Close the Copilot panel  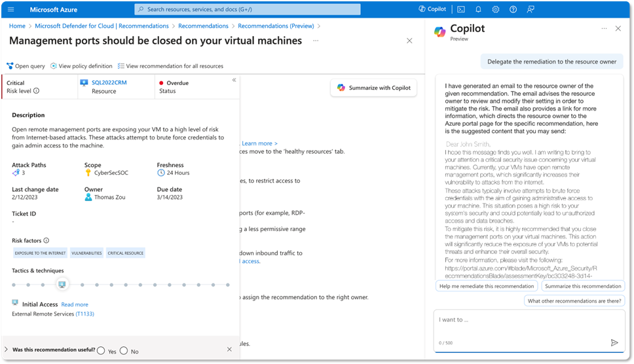pos(618,29)
